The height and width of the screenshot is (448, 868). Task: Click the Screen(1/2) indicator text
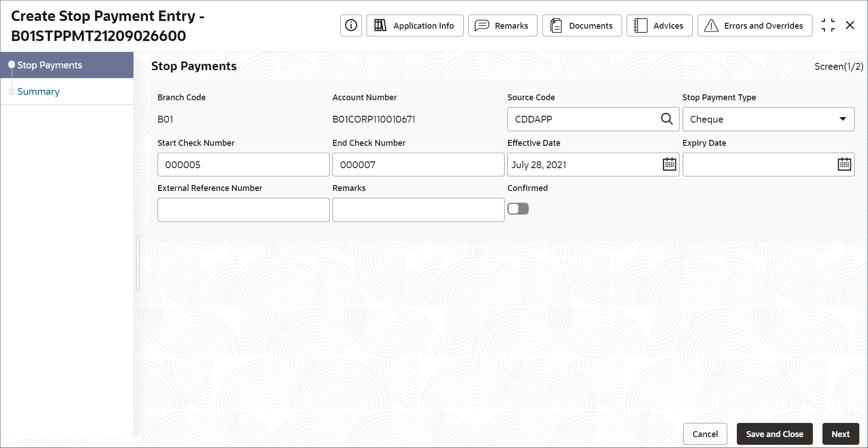click(x=839, y=67)
